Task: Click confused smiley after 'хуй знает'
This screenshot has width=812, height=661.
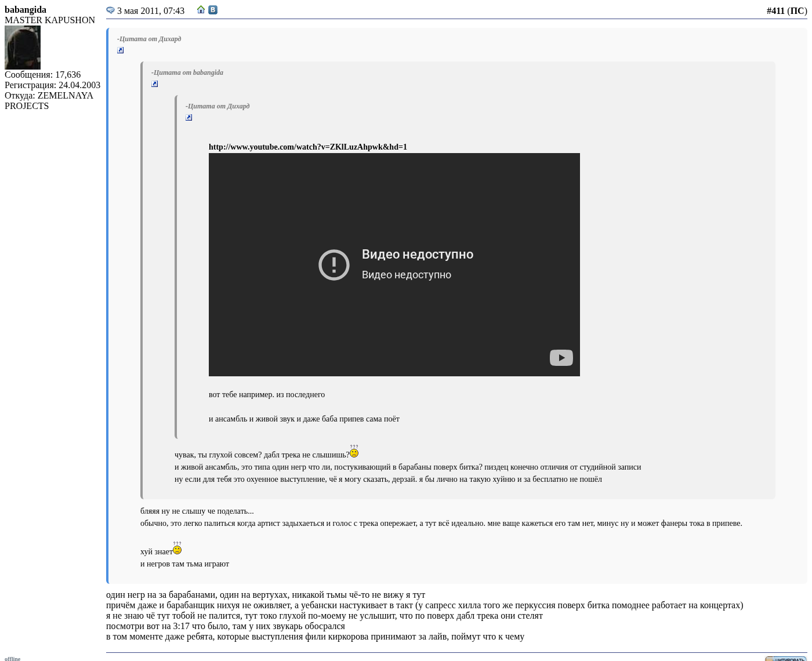Action: pyautogui.click(x=177, y=549)
